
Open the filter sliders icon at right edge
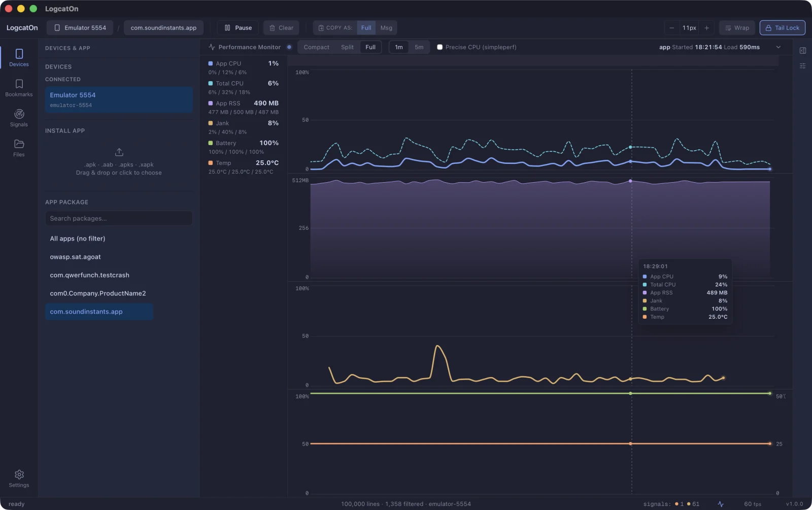[802, 66]
